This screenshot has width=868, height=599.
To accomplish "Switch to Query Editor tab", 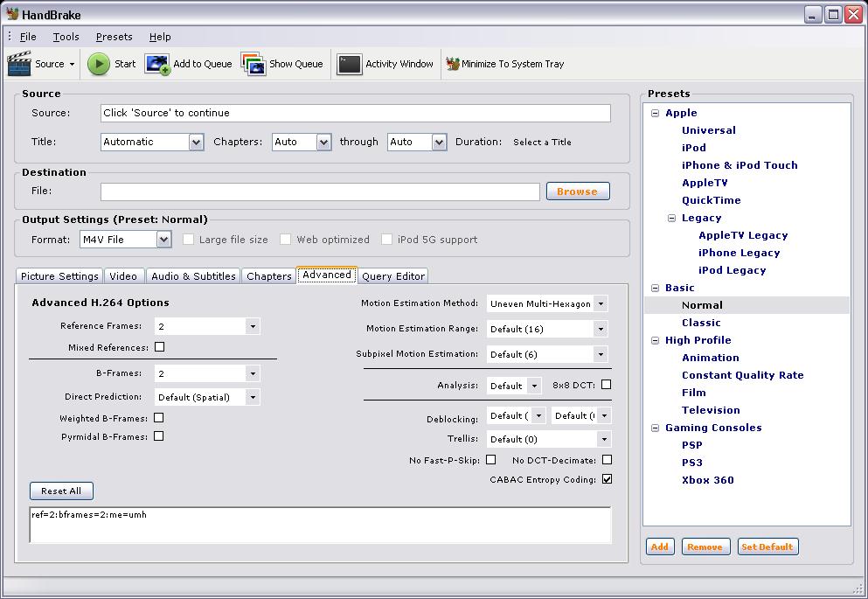I will tap(393, 276).
